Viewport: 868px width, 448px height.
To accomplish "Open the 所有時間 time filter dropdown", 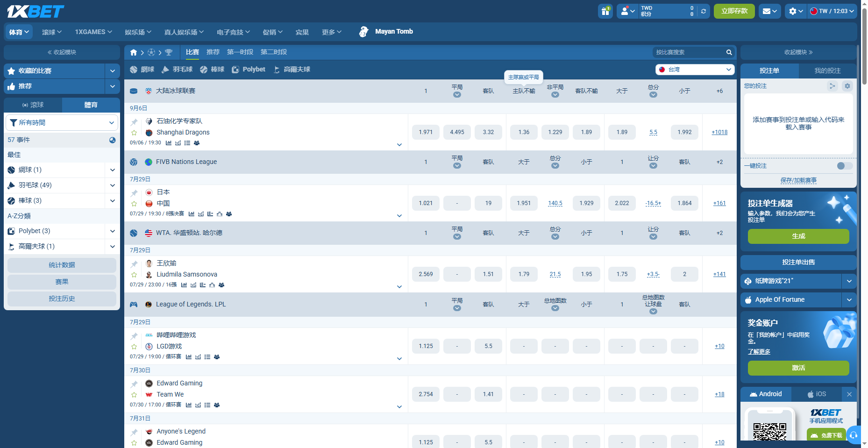I will point(62,123).
